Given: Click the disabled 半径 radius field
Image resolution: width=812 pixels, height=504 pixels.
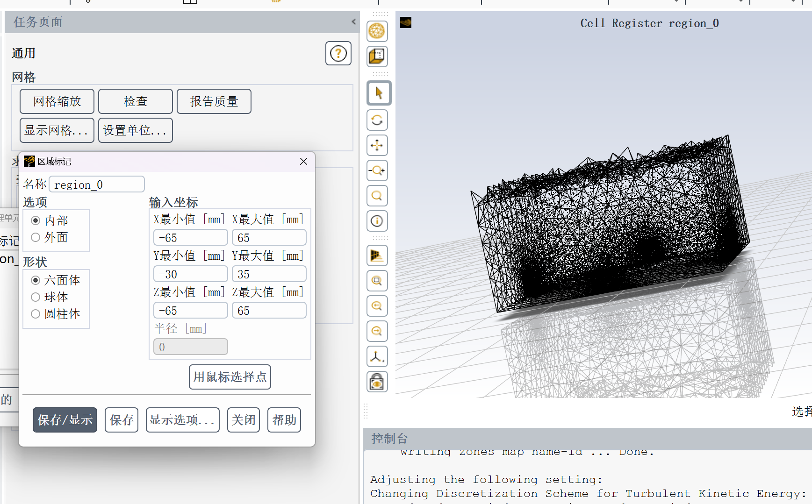Looking at the screenshot, I should 191,347.
